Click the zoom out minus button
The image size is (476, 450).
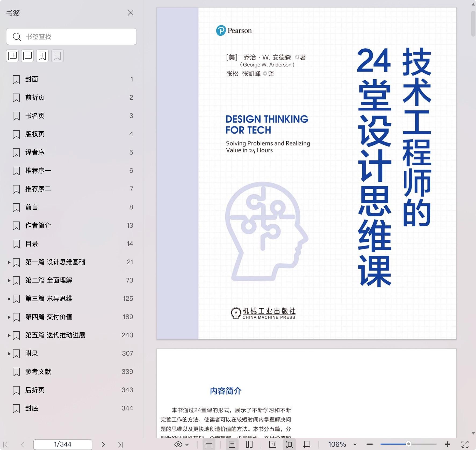(x=370, y=444)
